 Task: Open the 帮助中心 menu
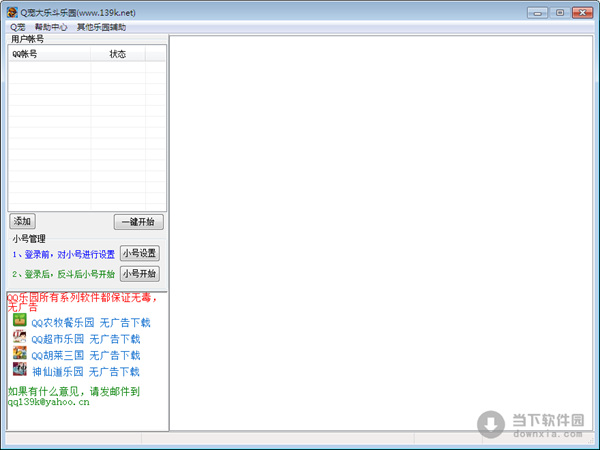point(51,27)
